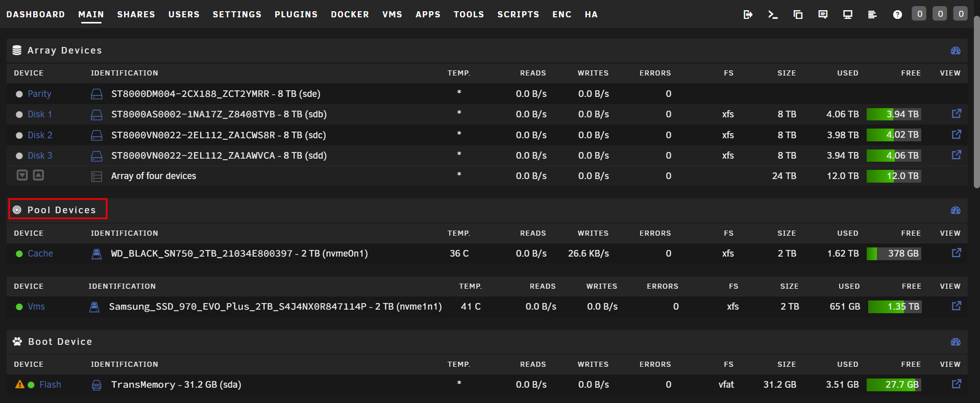Toggle reads/writes display in Array Devices header
Screen dimensions: 980x403
click(956, 51)
